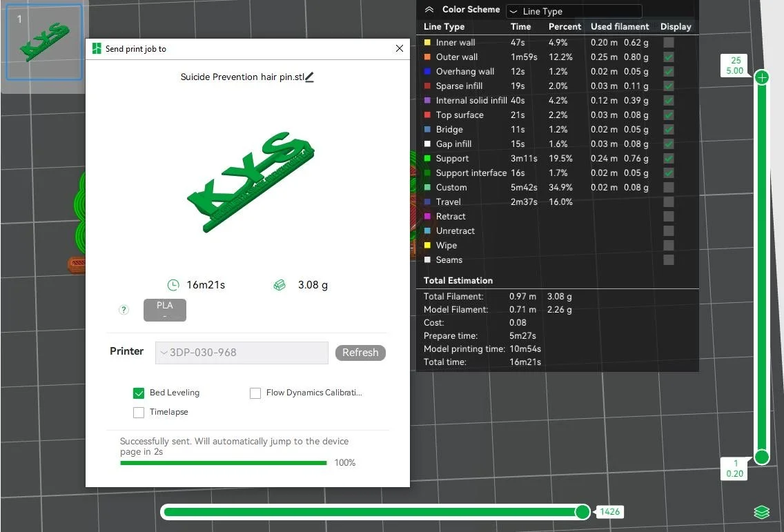The height and width of the screenshot is (532, 784).
Task: Click the Support green color swatch
Action: point(427,159)
